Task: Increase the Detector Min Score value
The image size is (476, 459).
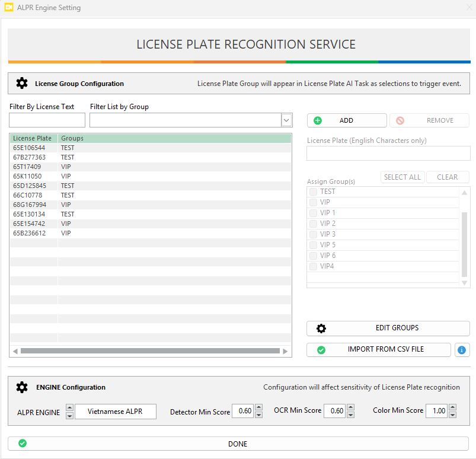Action: pyautogui.click(x=258, y=408)
